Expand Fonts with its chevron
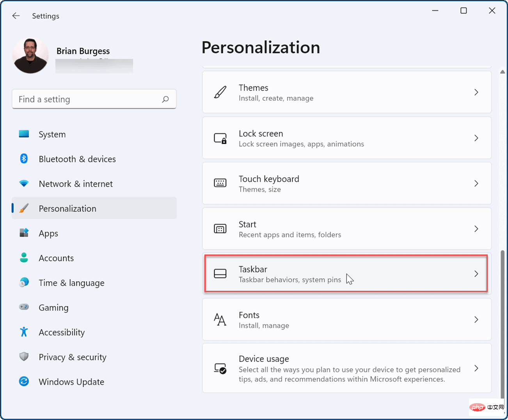Image resolution: width=508 pixels, height=420 pixels. [x=476, y=320]
